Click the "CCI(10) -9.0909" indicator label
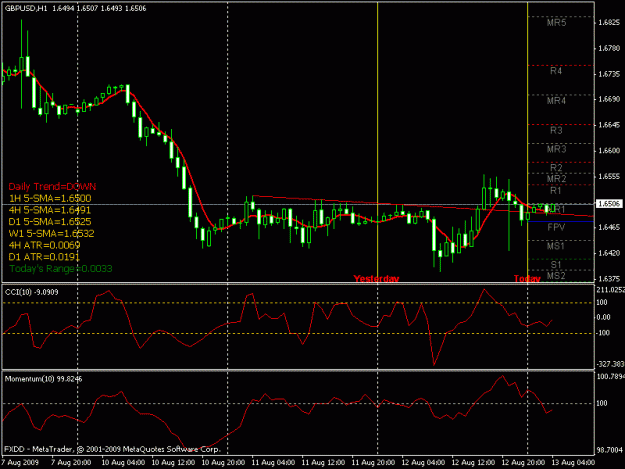Image resolution: width=625 pixels, height=469 pixels. [31, 292]
